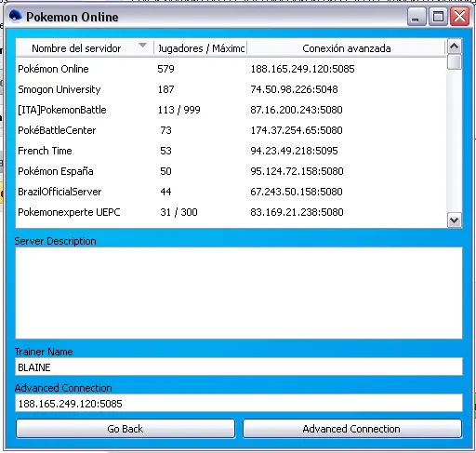Sort by Conexión avanzada column header
This screenshot has height=453, width=476.
(346, 48)
